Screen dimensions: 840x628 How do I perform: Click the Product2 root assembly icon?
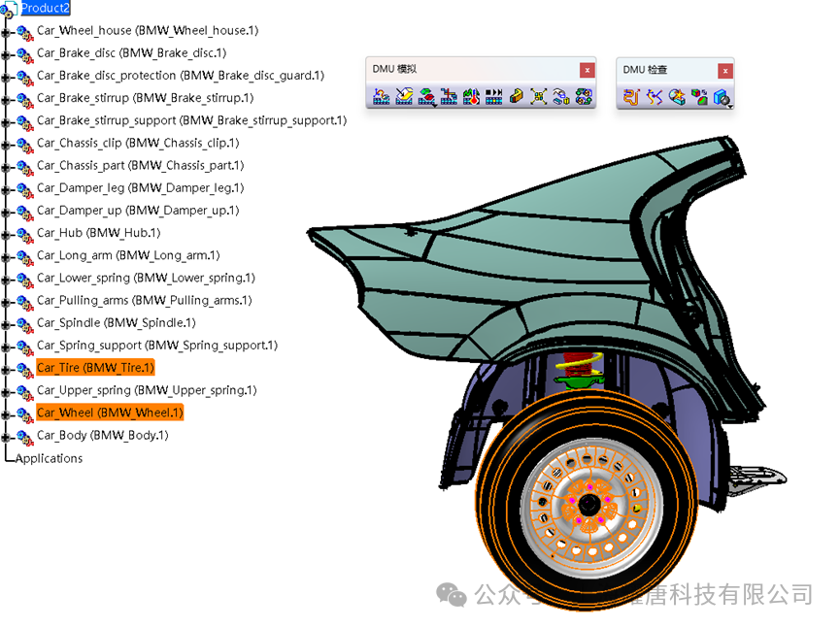[x=9, y=9]
